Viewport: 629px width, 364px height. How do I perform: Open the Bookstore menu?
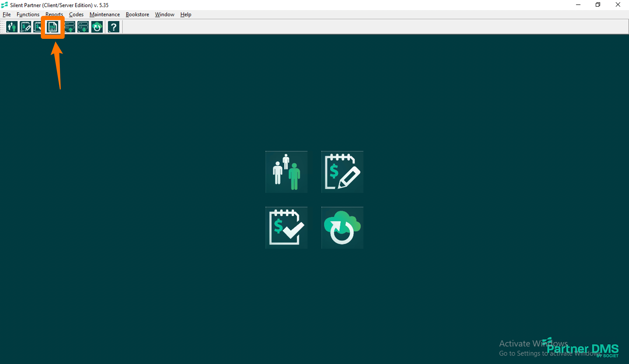[x=137, y=14]
